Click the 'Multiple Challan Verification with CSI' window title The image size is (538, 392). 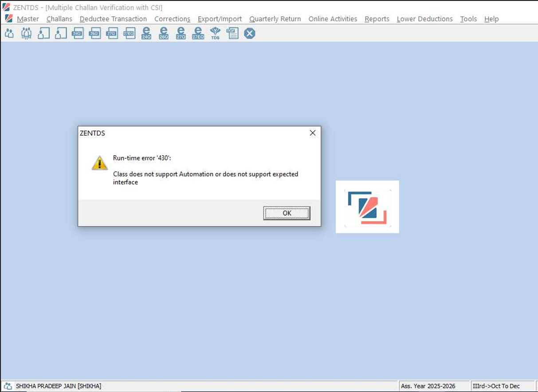pos(104,8)
